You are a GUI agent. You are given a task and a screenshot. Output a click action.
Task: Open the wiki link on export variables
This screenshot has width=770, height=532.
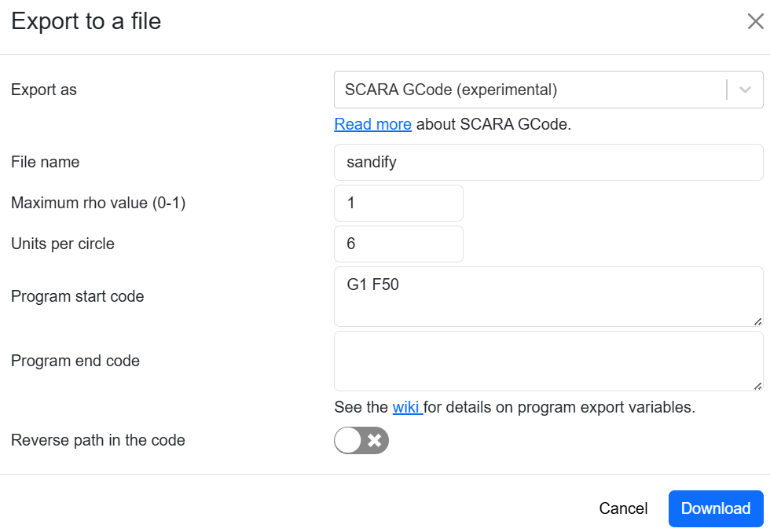pyautogui.click(x=407, y=407)
